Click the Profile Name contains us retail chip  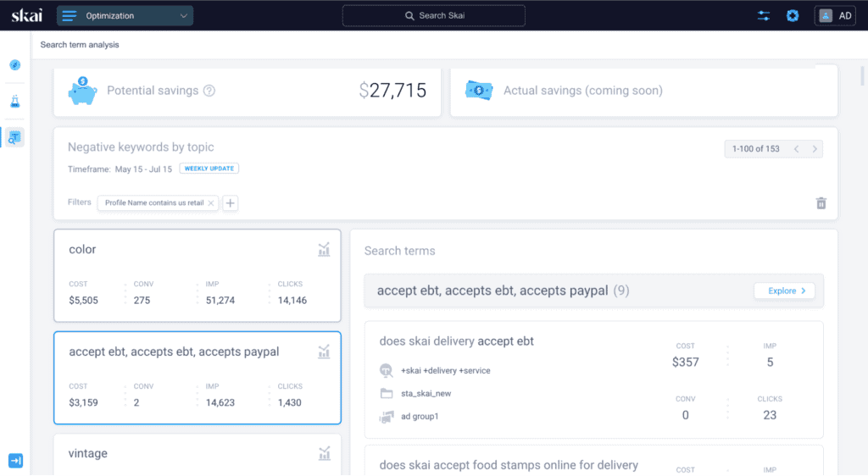tap(158, 203)
